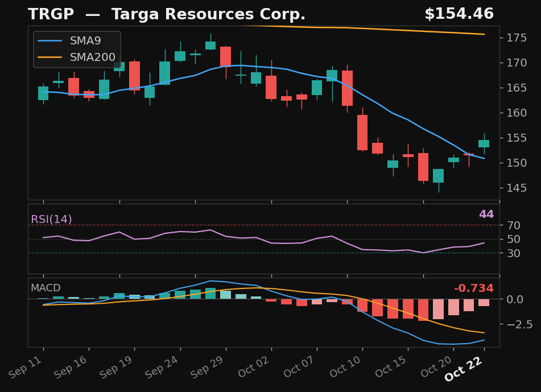541x392 pixels.
Task: Click the Sep 16 date label
Action: (x=71, y=367)
